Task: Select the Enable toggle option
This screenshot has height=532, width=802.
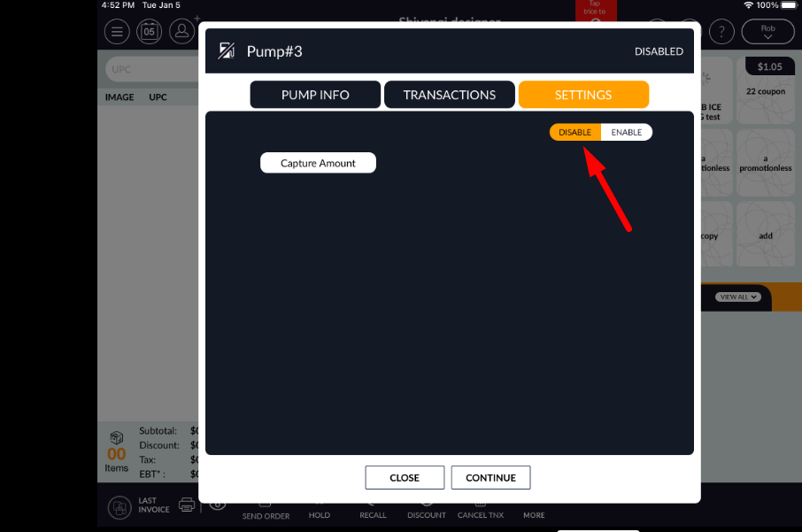Action: coord(627,132)
